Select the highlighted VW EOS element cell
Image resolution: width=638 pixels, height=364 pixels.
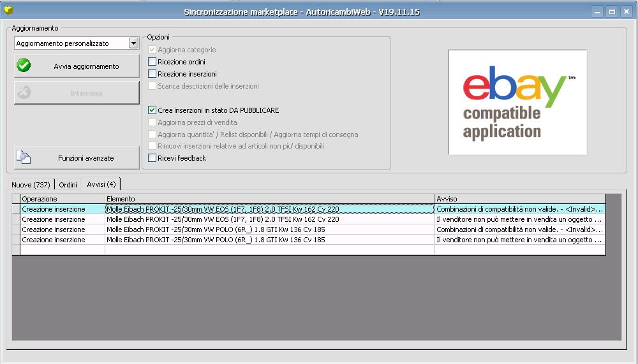tap(270, 209)
